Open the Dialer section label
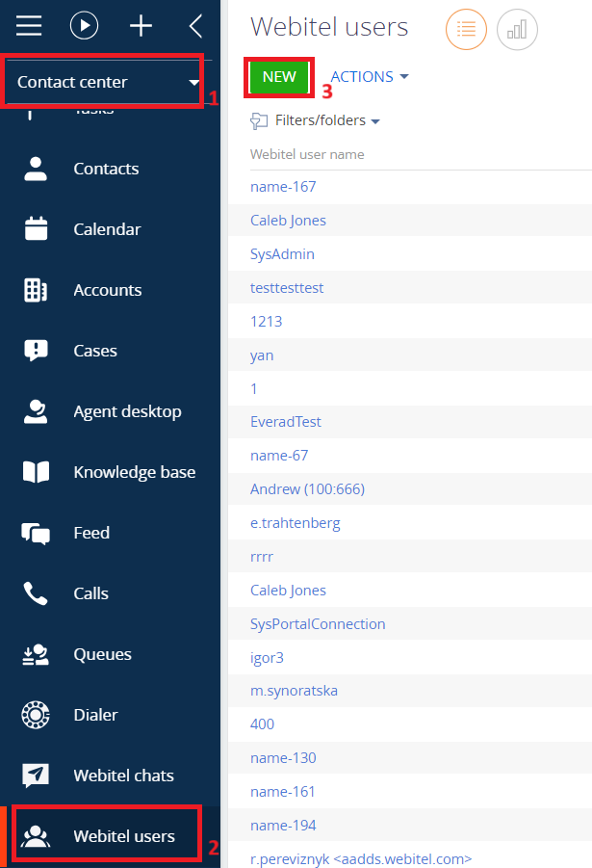The height and width of the screenshot is (868, 592). pos(95,715)
